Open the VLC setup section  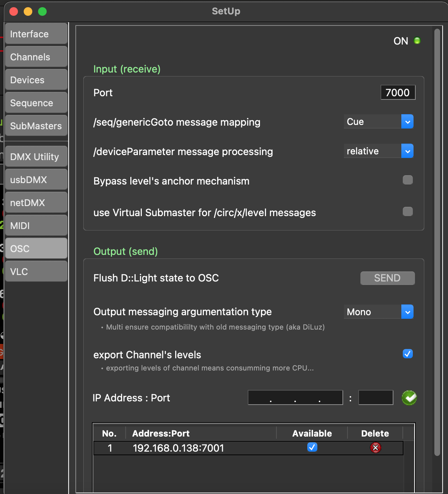point(36,272)
